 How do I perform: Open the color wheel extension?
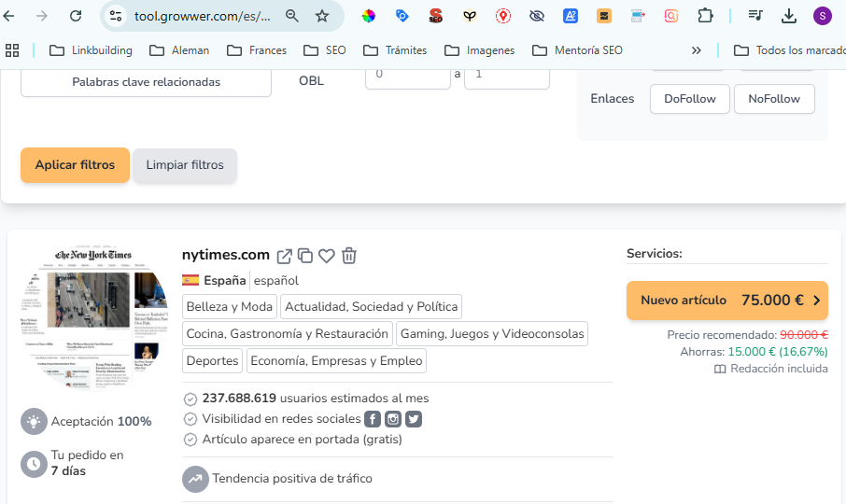pos(369,16)
